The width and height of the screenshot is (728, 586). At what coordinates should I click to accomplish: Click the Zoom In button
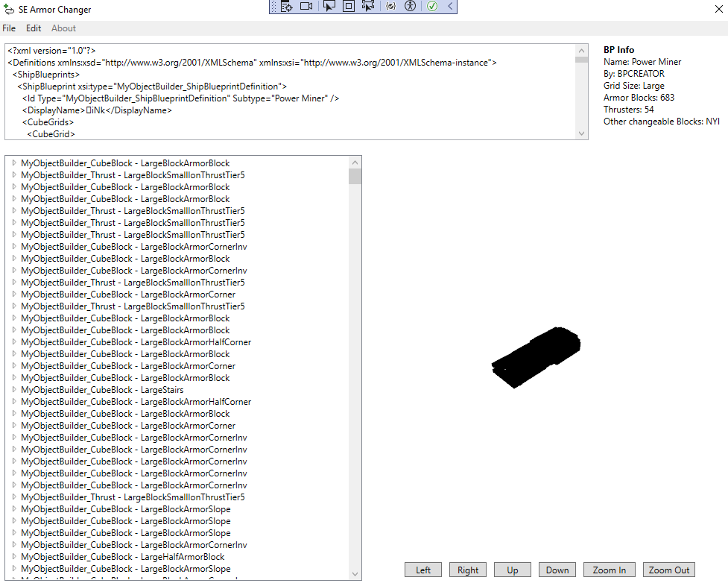[x=609, y=570]
